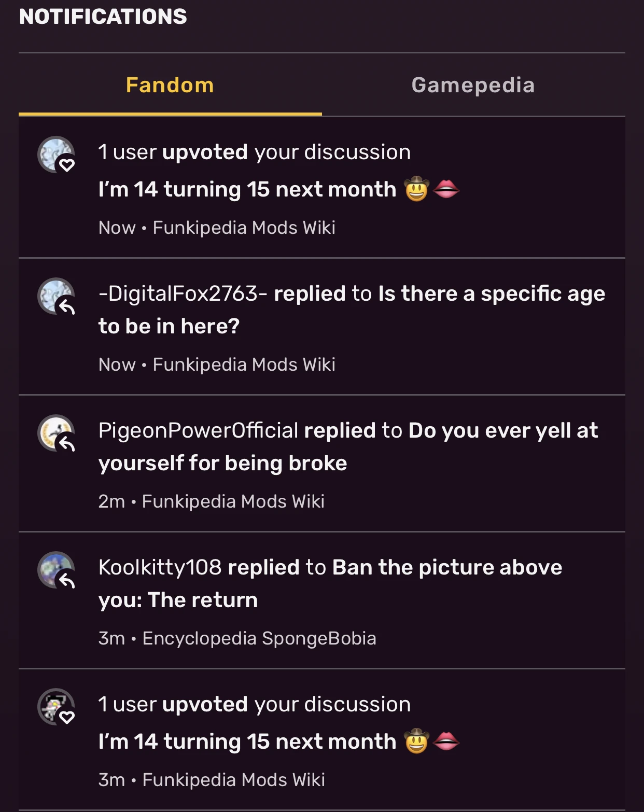This screenshot has width=644, height=812.
Task: Click the heart icon on bottom notification
Action: [x=66, y=719]
